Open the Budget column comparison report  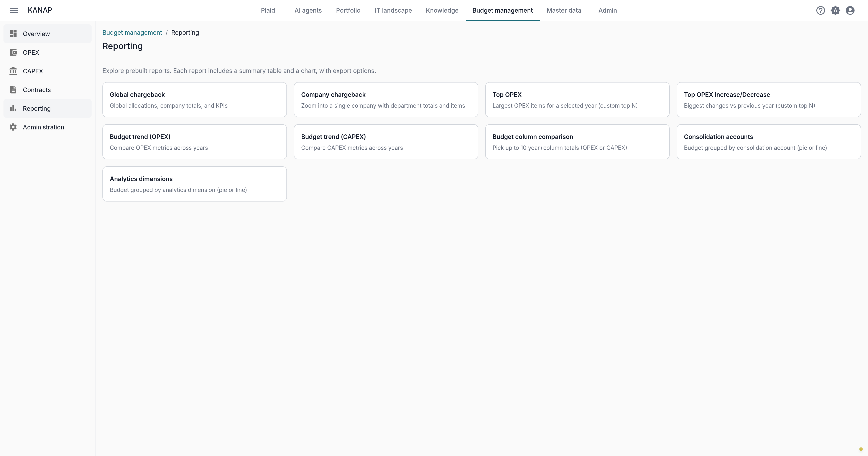(x=577, y=142)
